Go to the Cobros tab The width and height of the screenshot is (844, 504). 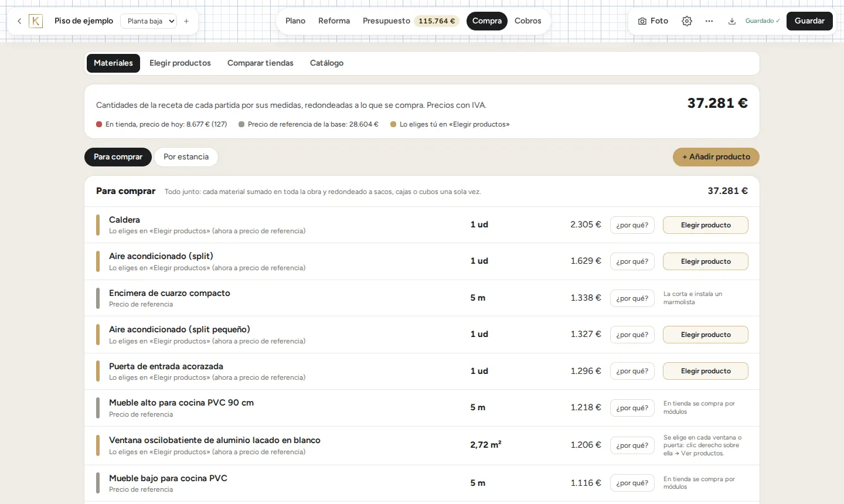coord(528,21)
